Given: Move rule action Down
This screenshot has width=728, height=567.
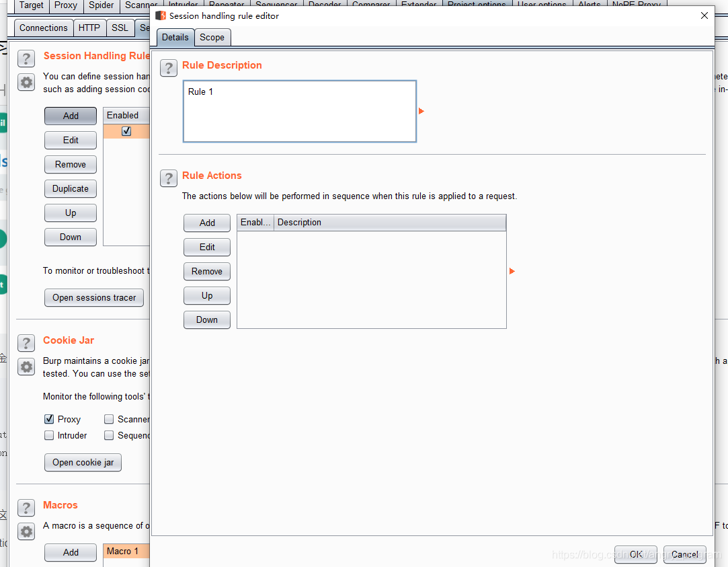Looking at the screenshot, I should [207, 319].
